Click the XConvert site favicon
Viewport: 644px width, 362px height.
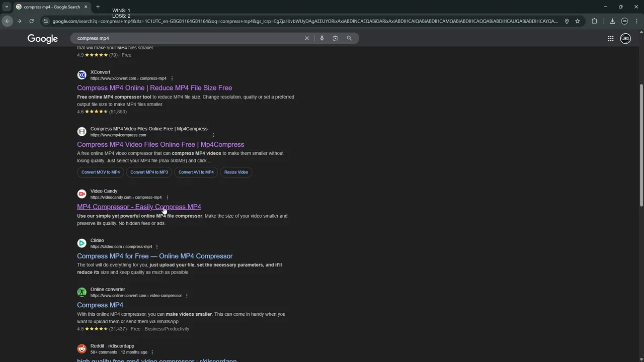coord(82,75)
